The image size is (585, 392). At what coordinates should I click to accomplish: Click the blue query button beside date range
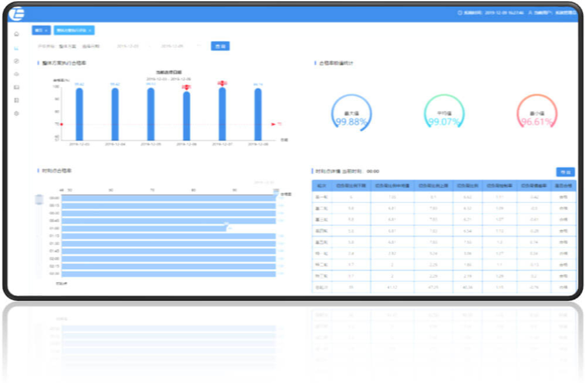click(220, 46)
